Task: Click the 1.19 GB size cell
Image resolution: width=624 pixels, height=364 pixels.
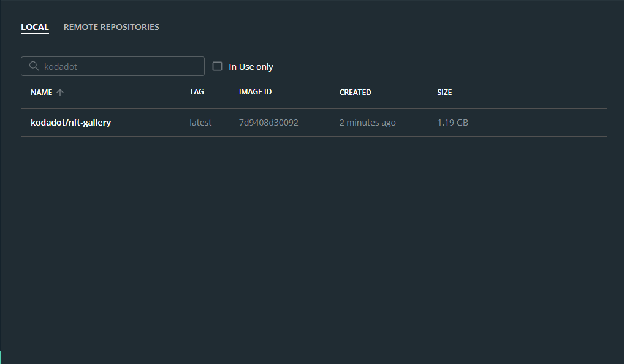Action: click(x=452, y=123)
